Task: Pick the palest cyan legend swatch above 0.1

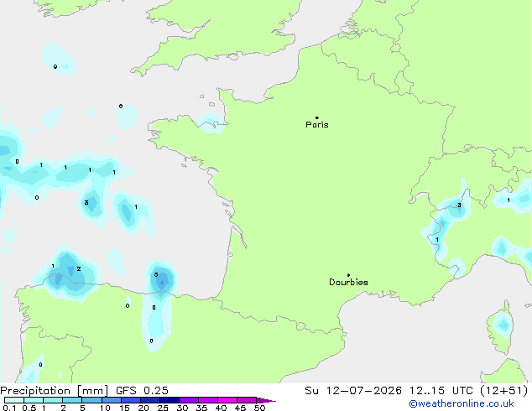Action: pyautogui.click(x=14, y=400)
